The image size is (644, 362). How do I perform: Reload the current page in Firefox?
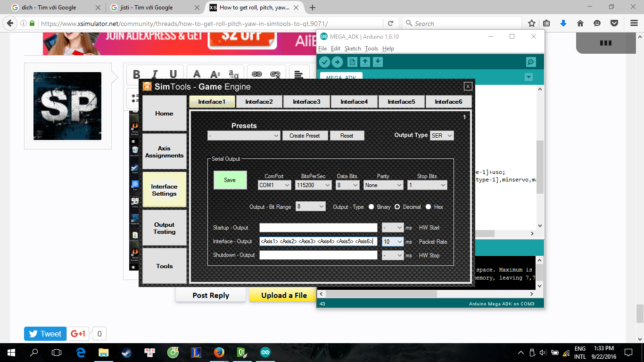tap(390, 23)
